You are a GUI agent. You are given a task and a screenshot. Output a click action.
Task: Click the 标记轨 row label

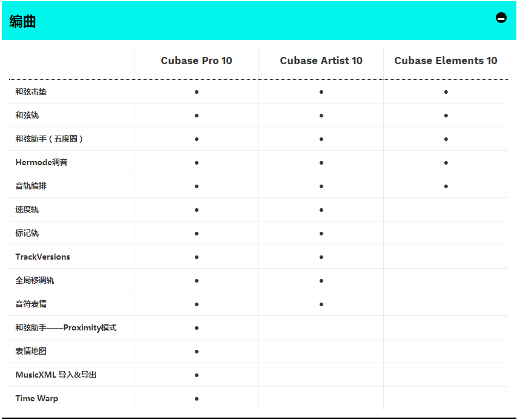[27, 233]
